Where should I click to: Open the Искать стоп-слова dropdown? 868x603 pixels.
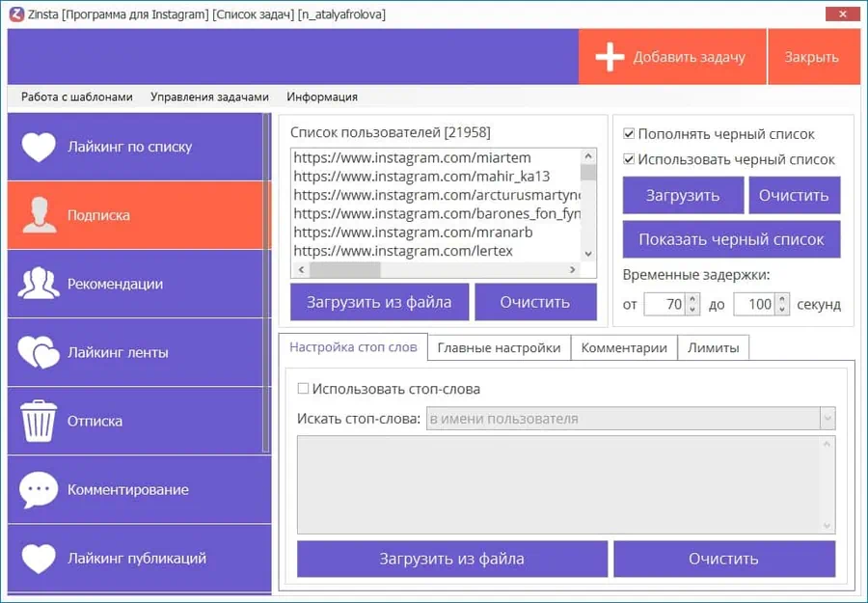tap(827, 419)
